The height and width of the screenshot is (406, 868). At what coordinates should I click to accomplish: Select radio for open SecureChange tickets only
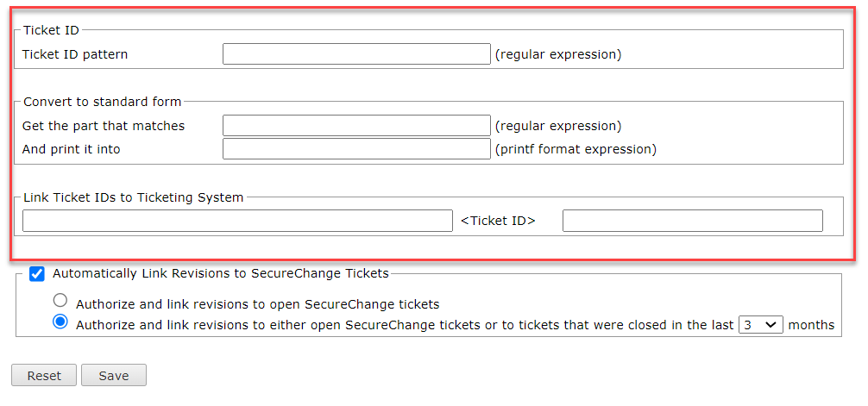pos(60,301)
